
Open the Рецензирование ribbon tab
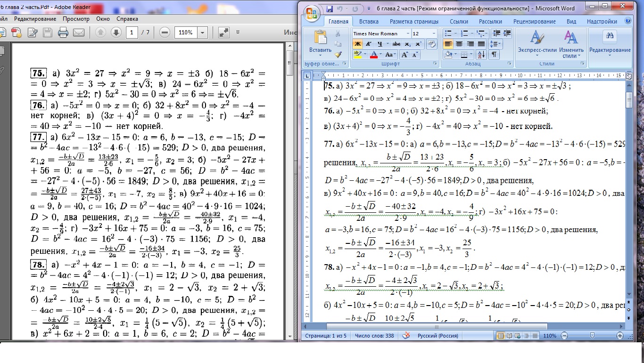tap(534, 21)
